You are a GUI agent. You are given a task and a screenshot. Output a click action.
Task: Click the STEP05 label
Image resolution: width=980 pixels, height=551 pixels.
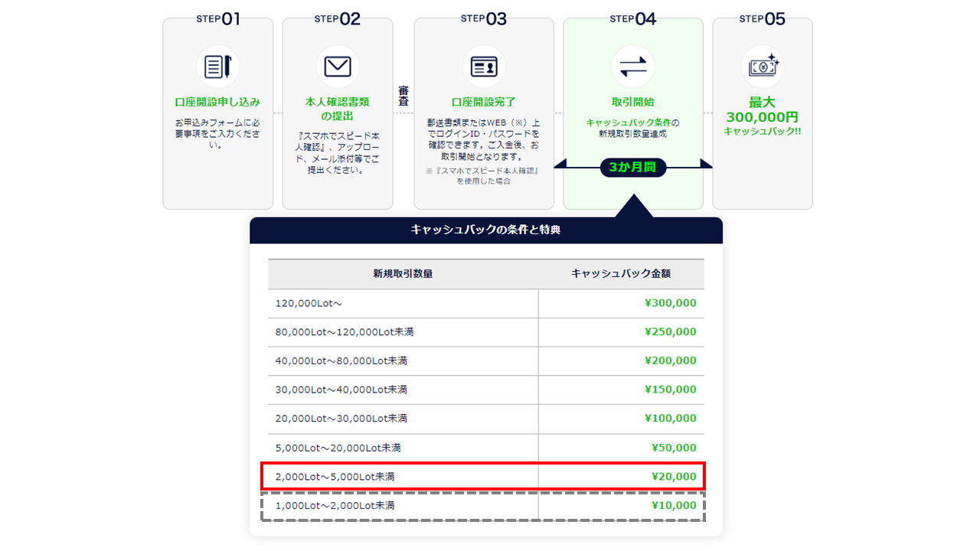763,19
